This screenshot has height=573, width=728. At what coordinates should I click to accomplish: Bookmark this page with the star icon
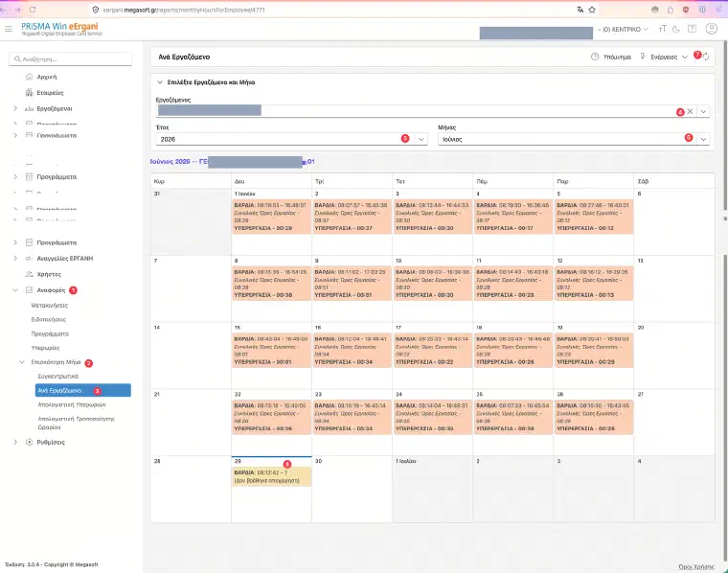pyautogui.click(x=592, y=10)
